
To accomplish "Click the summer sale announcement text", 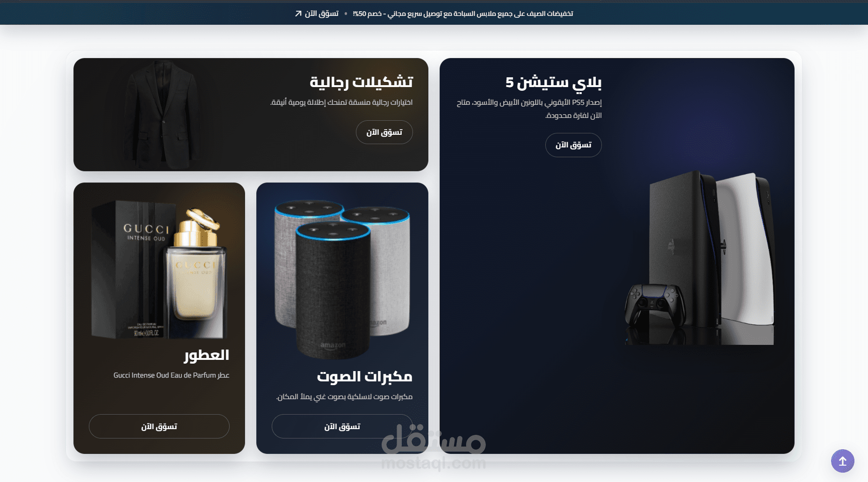I will [x=463, y=14].
